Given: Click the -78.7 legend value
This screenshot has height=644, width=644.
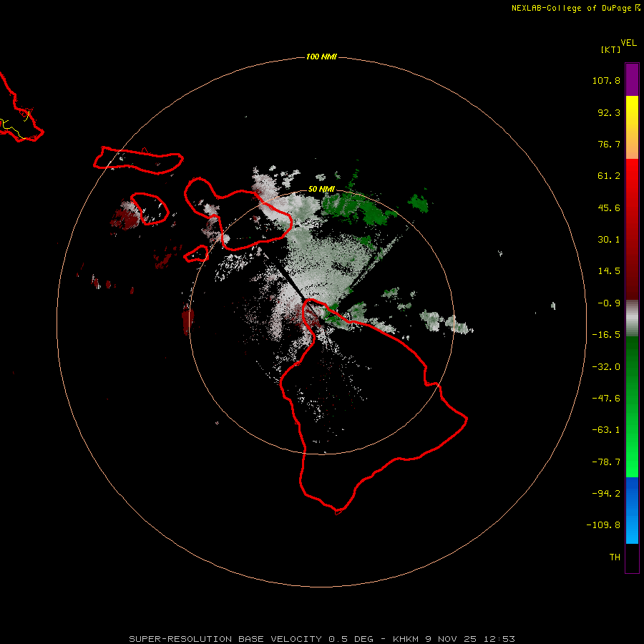Looking at the screenshot, I should tap(606, 462).
